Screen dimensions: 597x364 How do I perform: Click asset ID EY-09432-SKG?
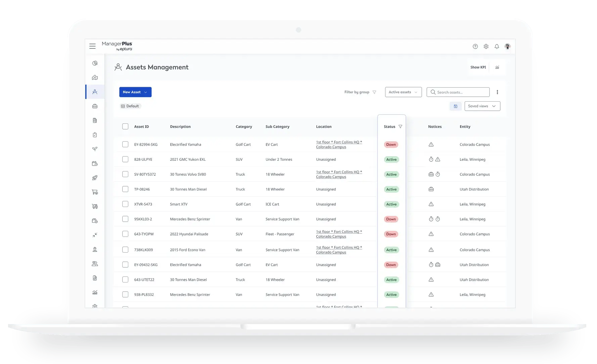pos(146,265)
